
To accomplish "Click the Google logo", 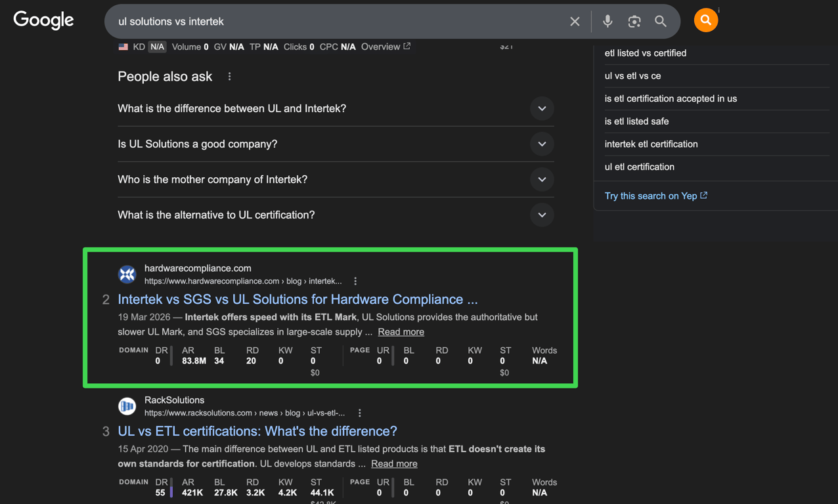I will [x=43, y=20].
